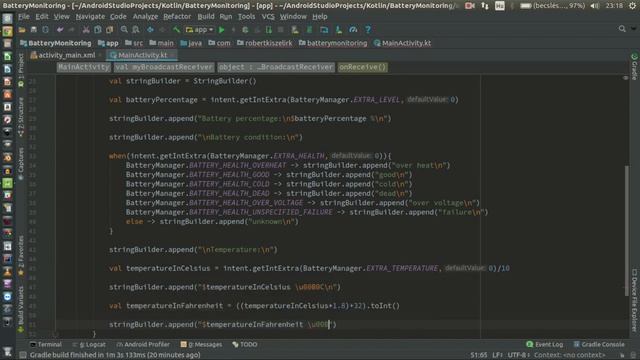Click the Search Everywhere magnifier icon

tap(622, 29)
